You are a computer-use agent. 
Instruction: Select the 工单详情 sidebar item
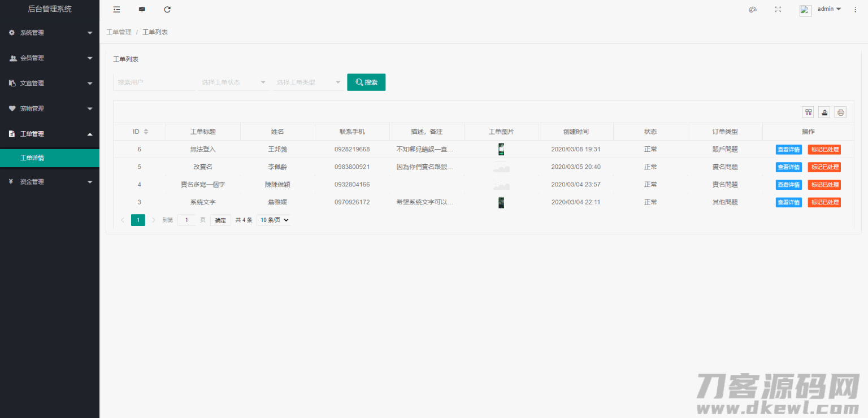[50, 158]
